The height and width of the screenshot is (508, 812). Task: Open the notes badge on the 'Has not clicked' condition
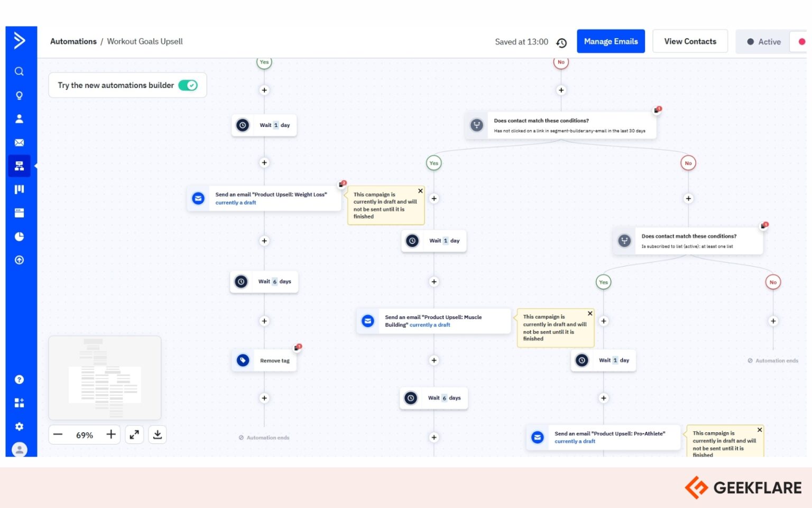coord(658,110)
